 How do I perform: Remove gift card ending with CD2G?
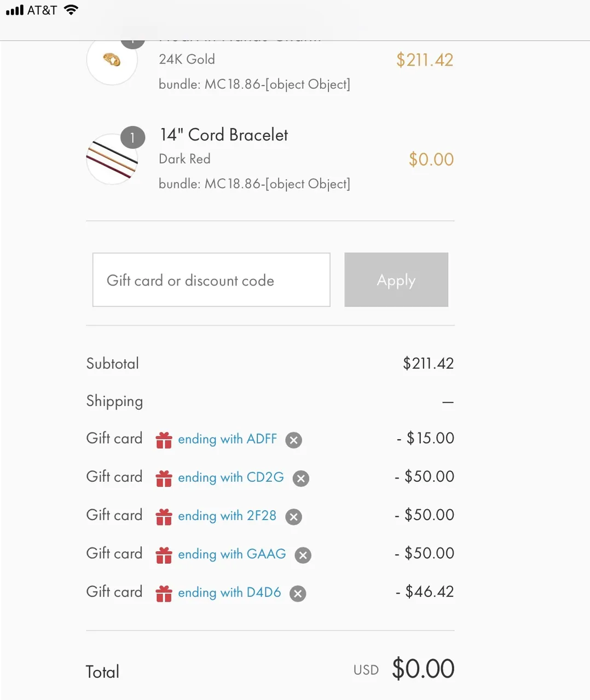(300, 479)
